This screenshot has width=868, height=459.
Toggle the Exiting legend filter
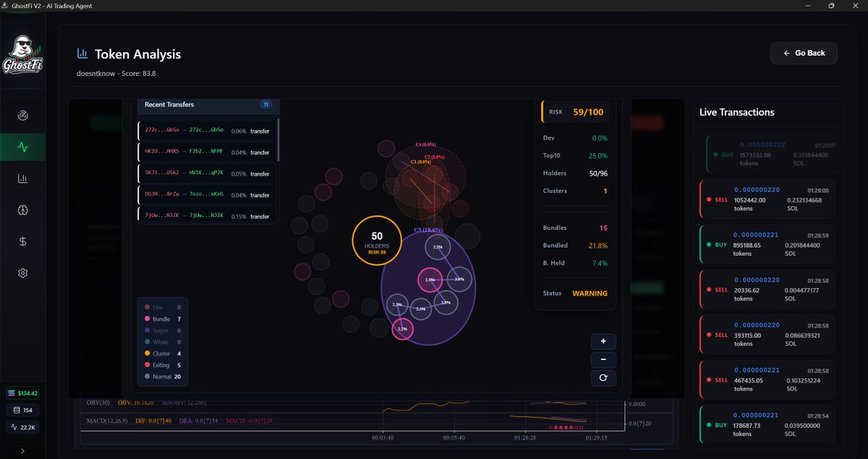click(163, 365)
